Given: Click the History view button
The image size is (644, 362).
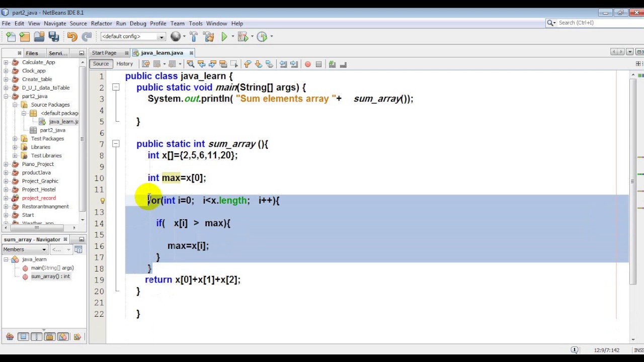Looking at the screenshot, I should click(x=125, y=64).
